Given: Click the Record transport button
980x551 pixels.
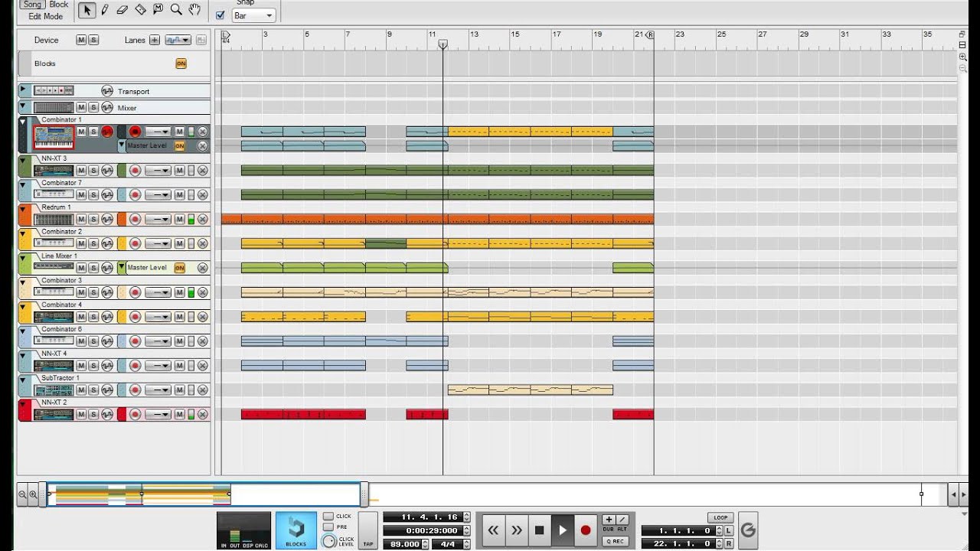Looking at the screenshot, I should click(586, 530).
